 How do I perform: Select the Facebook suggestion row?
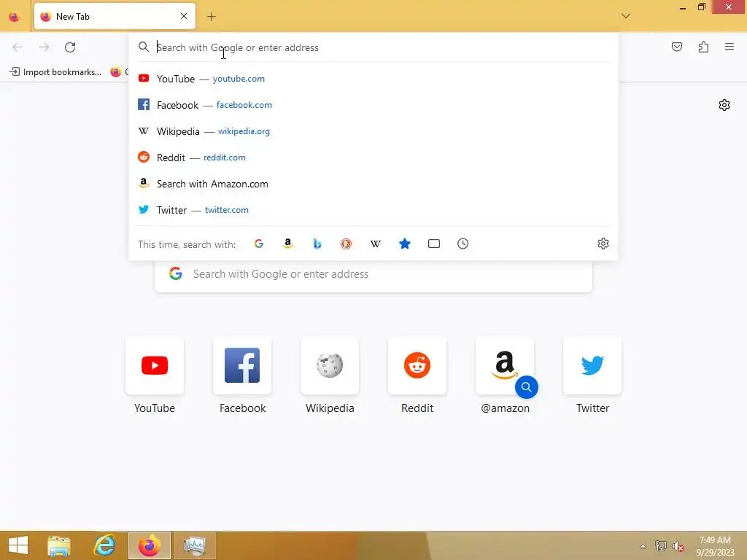coord(373,105)
